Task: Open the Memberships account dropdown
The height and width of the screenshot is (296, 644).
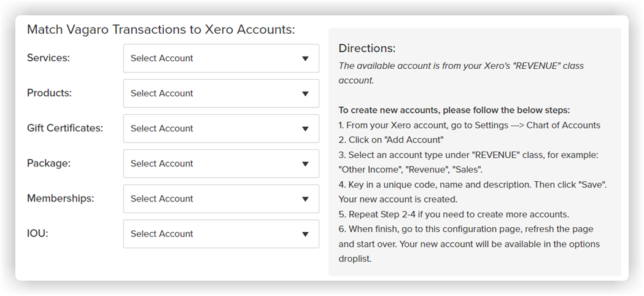Action: pos(221,198)
